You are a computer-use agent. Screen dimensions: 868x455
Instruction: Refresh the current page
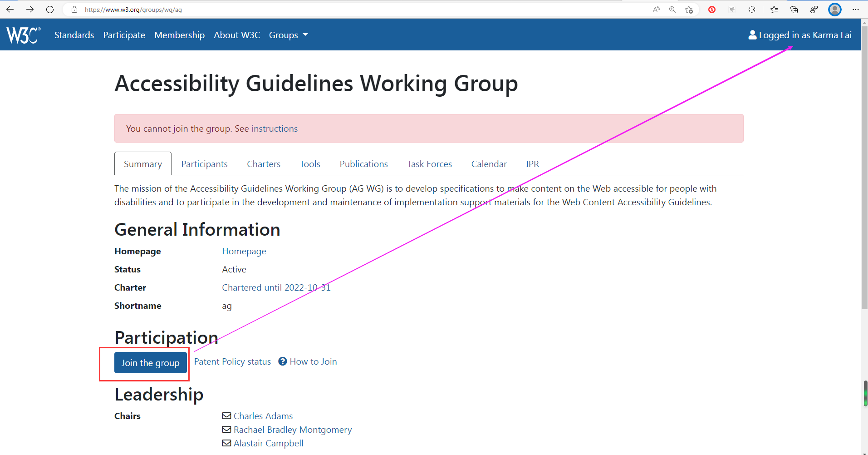point(50,9)
